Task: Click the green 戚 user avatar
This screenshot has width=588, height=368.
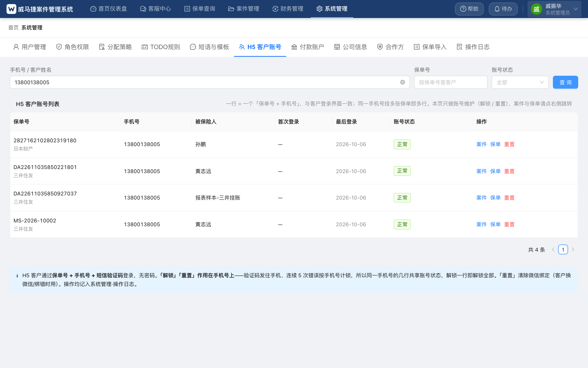Action: tap(536, 9)
